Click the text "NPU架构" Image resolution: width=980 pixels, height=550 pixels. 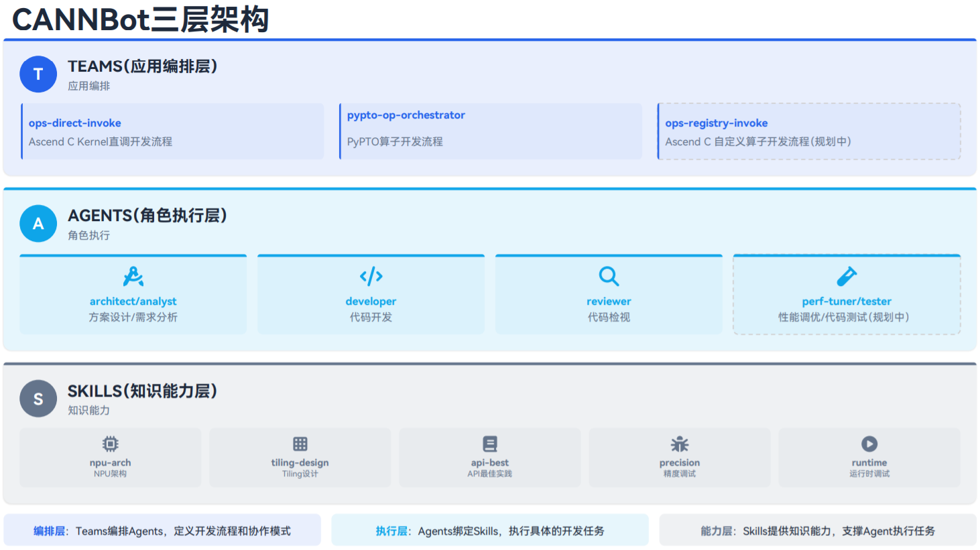tap(111, 474)
